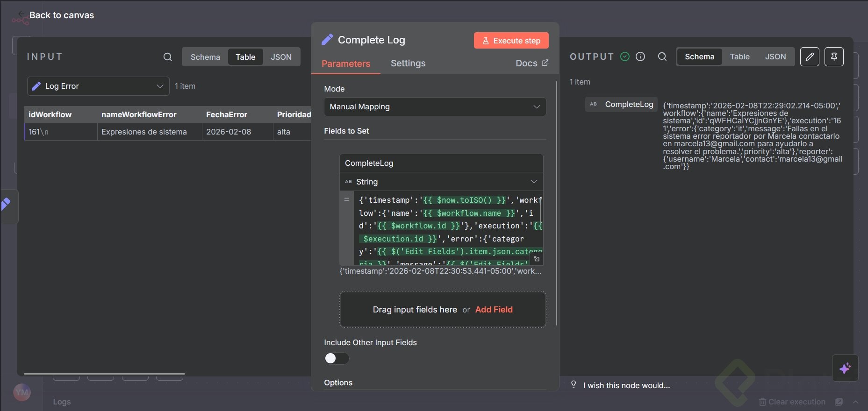Switch to the Settings tab

[x=408, y=63]
